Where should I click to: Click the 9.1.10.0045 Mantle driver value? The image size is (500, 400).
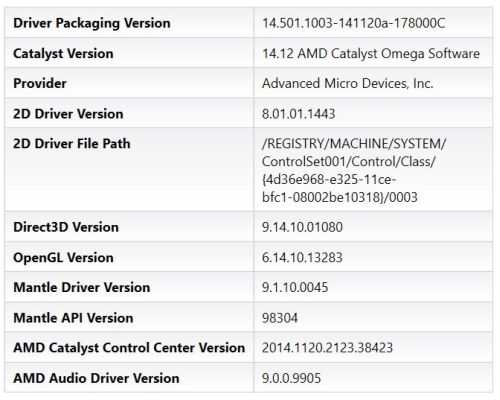[295, 288]
